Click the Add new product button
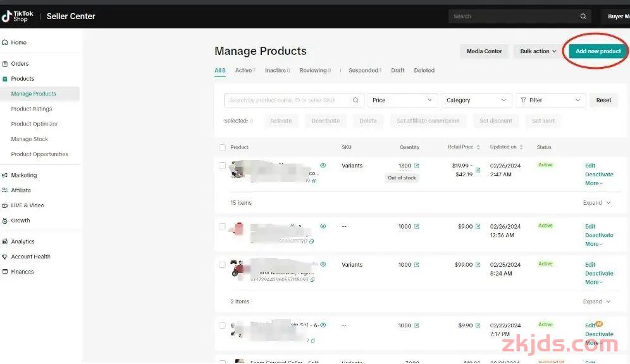This screenshot has height=364, width=630. click(x=598, y=51)
